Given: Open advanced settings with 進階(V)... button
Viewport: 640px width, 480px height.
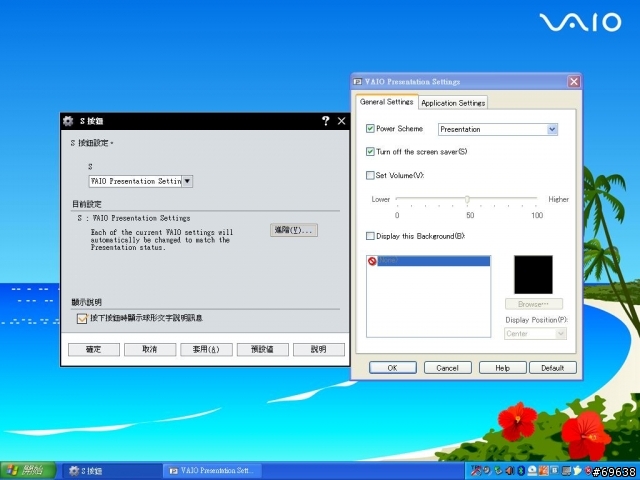Looking at the screenshot, I should tap(293, 230).
